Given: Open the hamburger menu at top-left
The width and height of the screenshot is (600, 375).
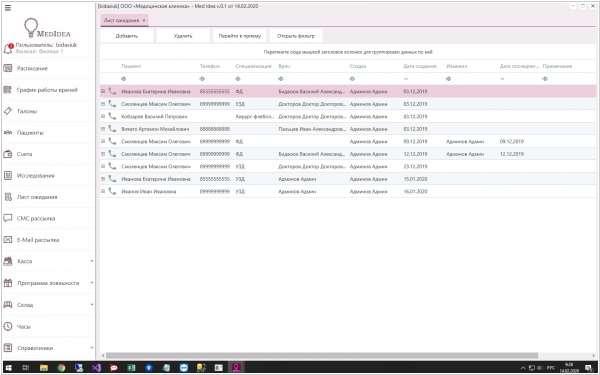Looking at the screenshot, I should point(8,8).
